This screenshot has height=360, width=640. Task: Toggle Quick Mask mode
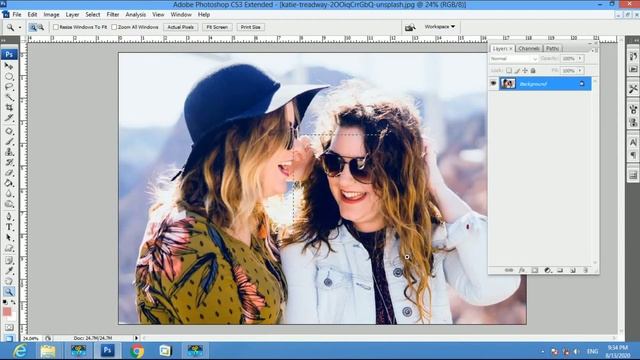coord(9,327)
